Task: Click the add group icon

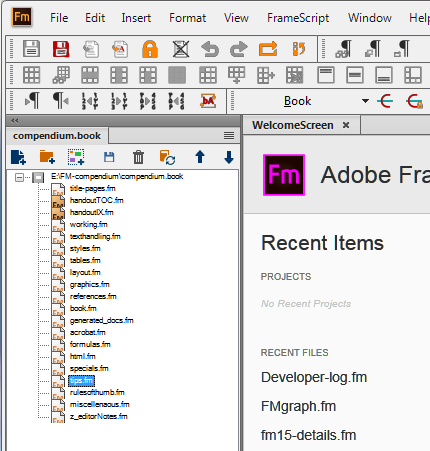Action: pos(76,157)
